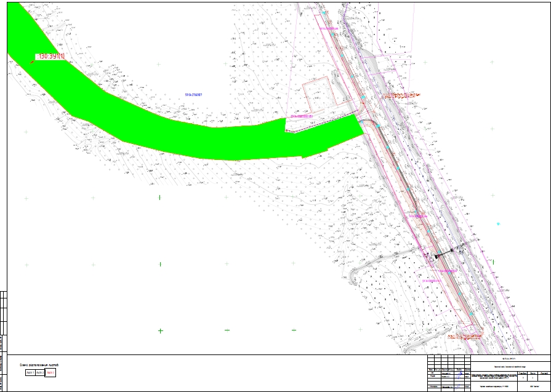Click the ':130:391(1)' parcel label

tap(50, 57)
